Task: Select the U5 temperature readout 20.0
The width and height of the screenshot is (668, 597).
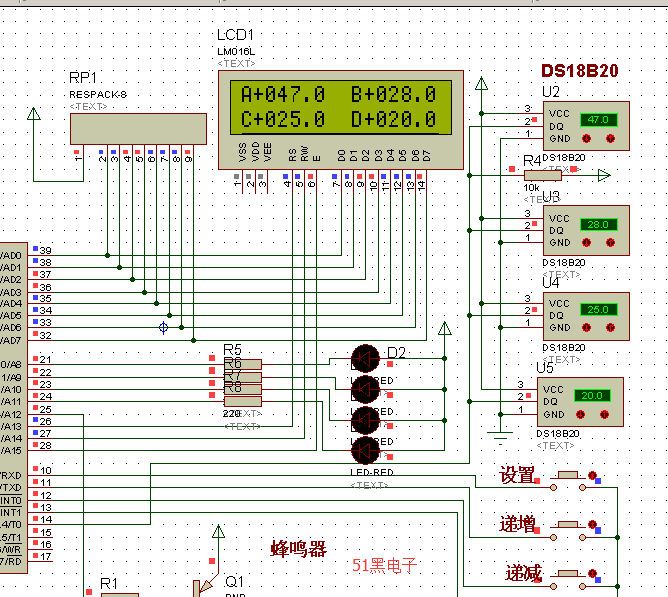Action: (x=592, y=396)
